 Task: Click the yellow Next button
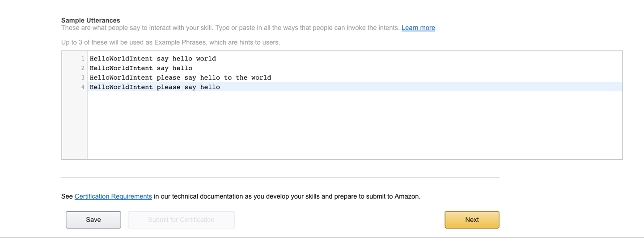tap(472, 220)
